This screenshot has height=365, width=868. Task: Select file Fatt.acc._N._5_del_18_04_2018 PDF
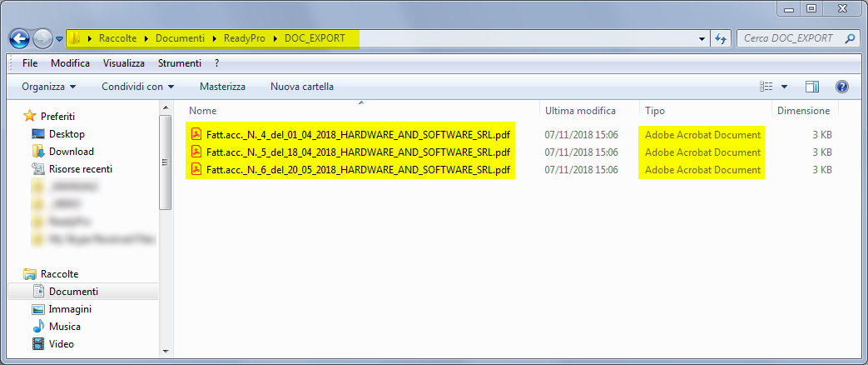point(358,152)
